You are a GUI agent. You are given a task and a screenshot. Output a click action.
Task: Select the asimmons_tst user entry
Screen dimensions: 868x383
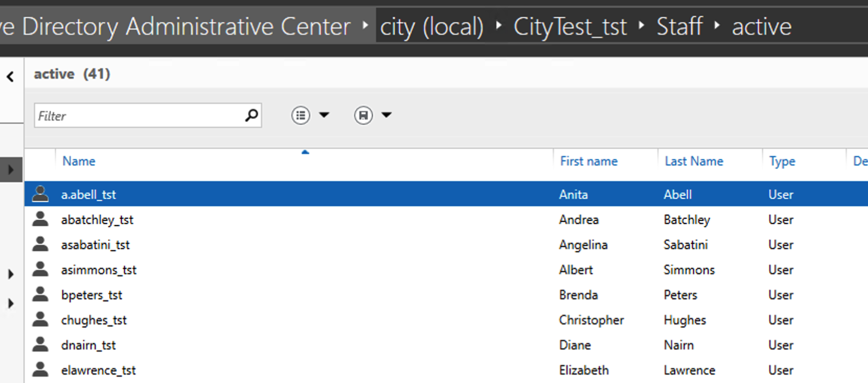click(x=99, y=270)
